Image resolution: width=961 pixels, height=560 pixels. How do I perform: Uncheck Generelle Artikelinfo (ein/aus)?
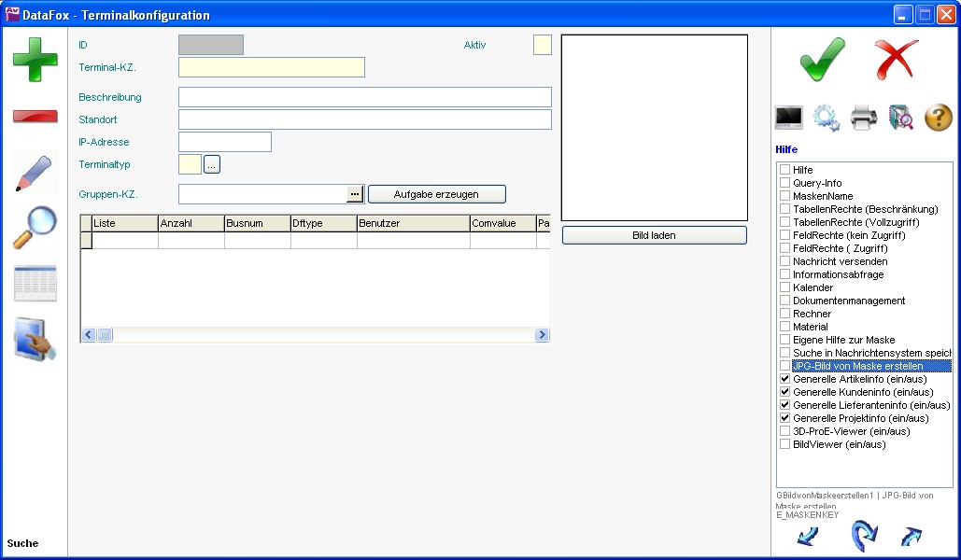[785, 379]
